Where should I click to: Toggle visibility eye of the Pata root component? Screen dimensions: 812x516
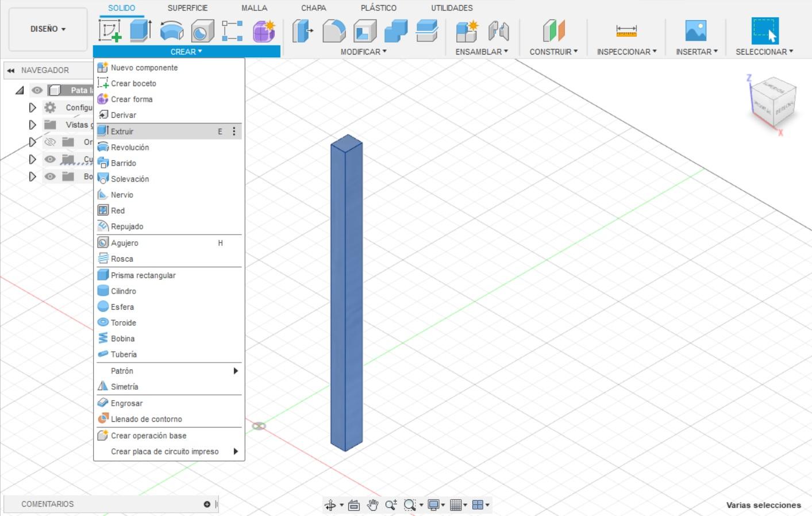[x=37, y=90]
